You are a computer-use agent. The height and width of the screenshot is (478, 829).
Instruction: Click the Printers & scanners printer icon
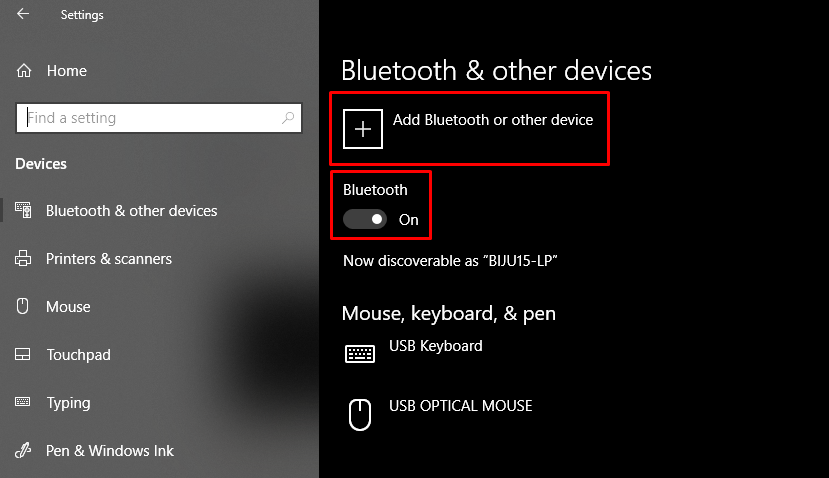click(24, 259)
